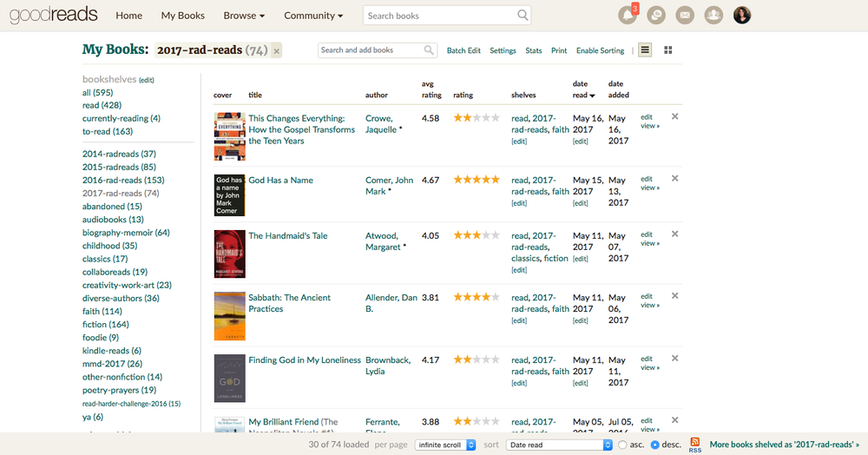Click Enable Sorting link
The height and width of the screenshot is (455, 868).
(600, 50)
